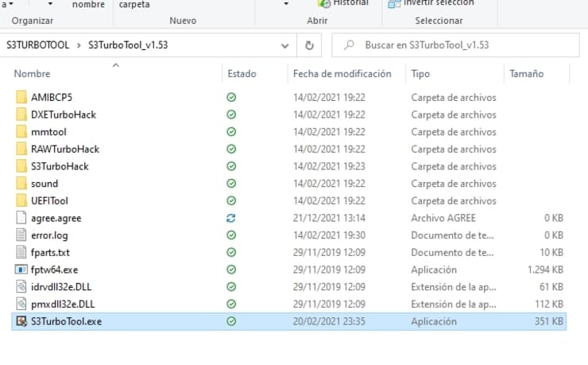This screenshot has height=365, width=588.
Task: Click the pmxdll32e.DLL file icon
Action: pos(21,304)
